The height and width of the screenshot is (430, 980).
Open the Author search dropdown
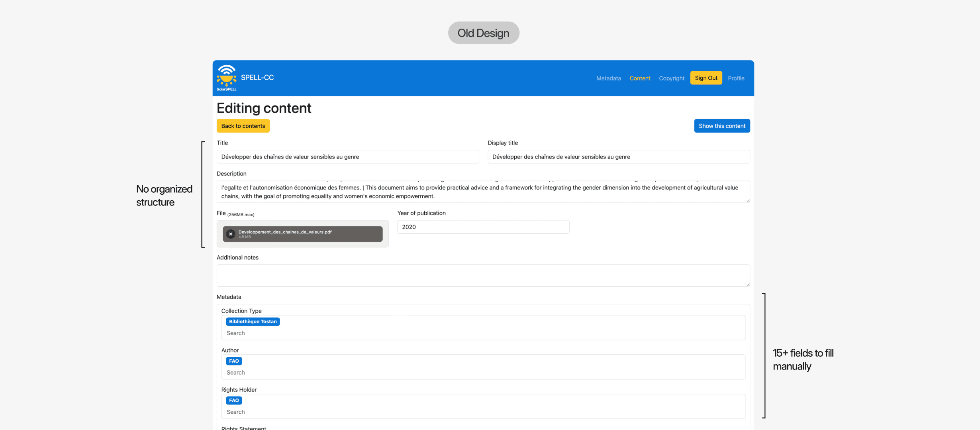pos(483,373)
